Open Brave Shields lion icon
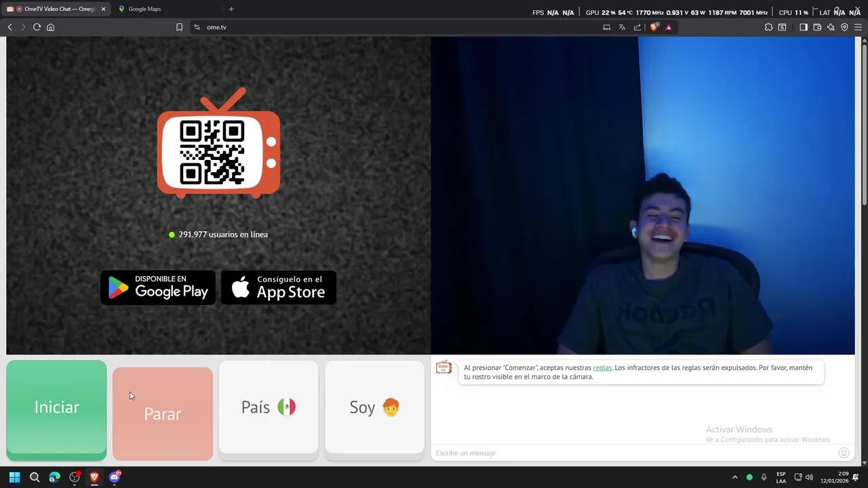Viewport: 868px width, 488px height. tap(654, 27)
